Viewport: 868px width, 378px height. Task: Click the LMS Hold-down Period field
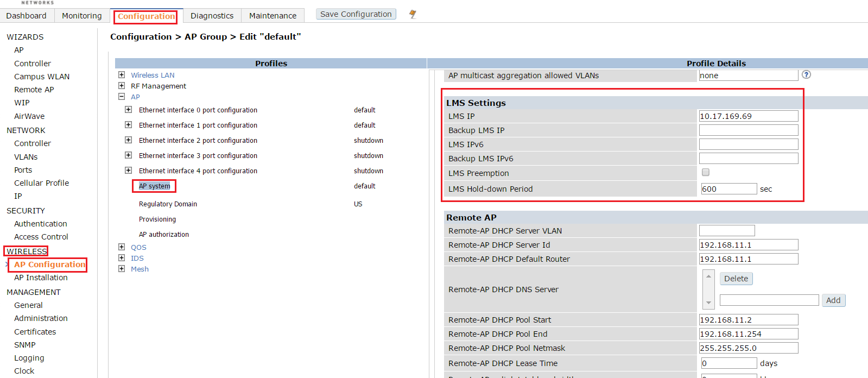point(729,189)
